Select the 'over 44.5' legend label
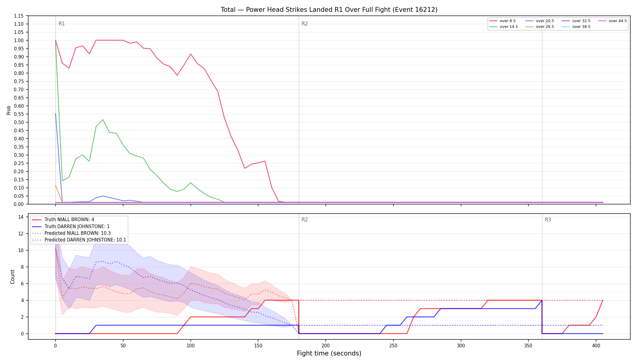The width and height of the screenshot is (637, 364). (x=618, y=21)
